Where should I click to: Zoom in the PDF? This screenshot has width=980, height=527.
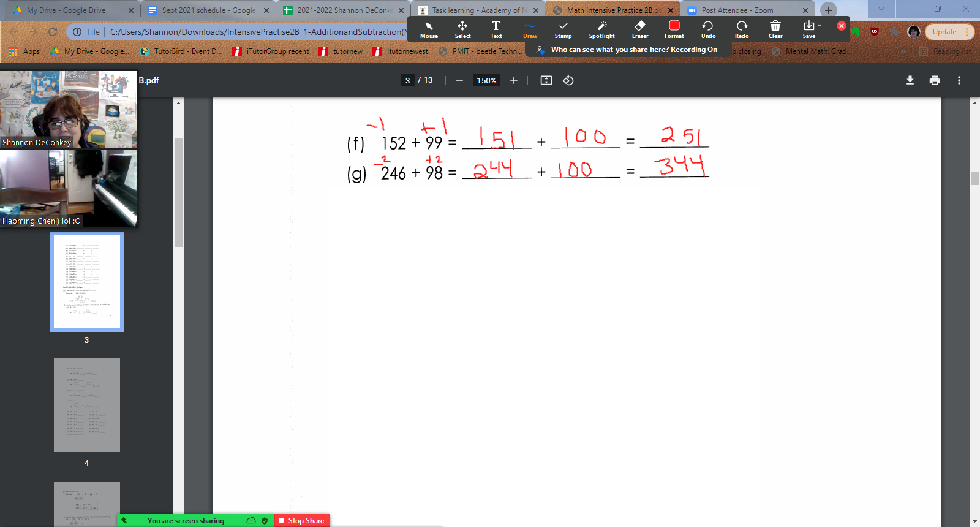(514, 80)
